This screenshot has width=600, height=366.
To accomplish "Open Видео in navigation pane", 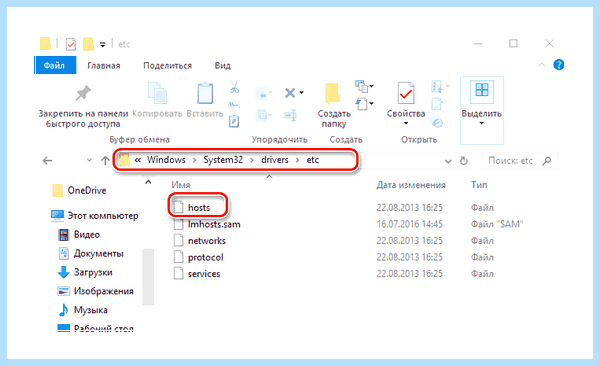I will 79,234.
